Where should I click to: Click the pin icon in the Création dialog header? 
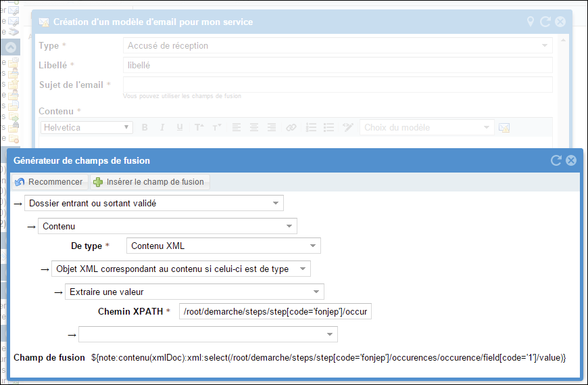tap(531, 22)
